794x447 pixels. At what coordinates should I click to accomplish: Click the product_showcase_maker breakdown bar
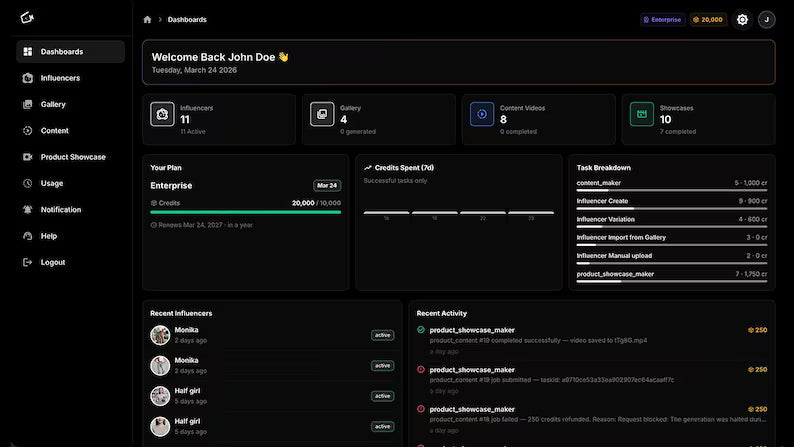click(671, 281)
